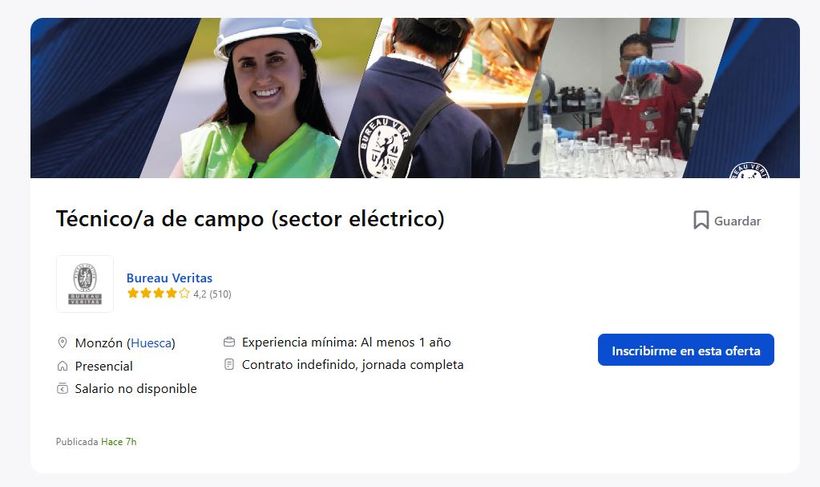Viewport: 820px width, 487px height.
Task: Open the Bureau Veritas company link
Action: click(x=169, y=278)
